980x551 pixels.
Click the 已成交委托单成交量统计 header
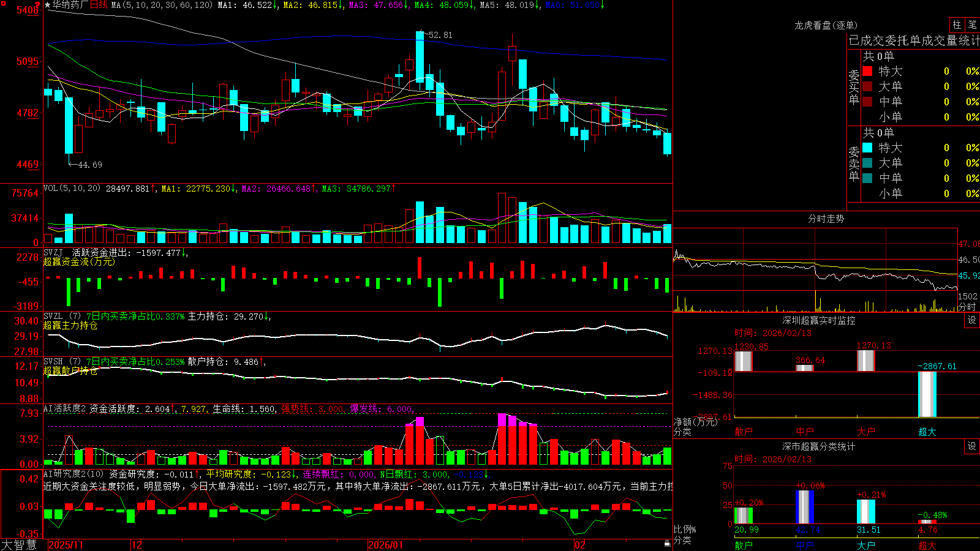point(914,40)
